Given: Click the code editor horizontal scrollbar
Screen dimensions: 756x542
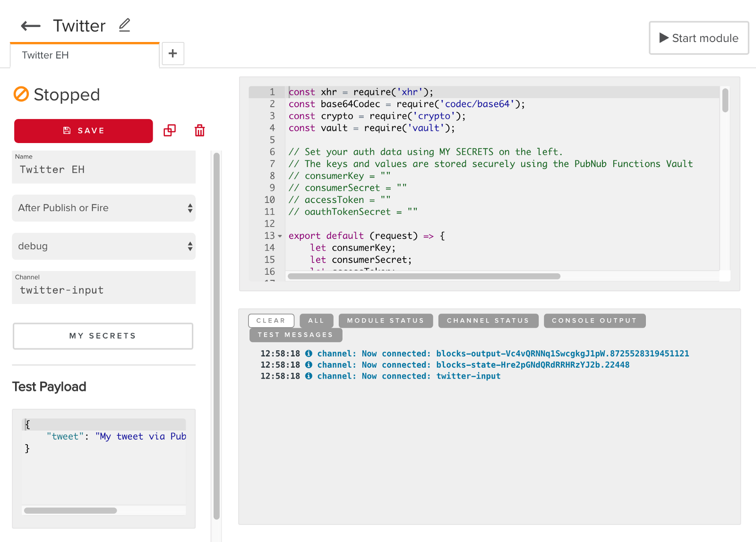Looking at the screenshot, I should click(x=424, y=277).
